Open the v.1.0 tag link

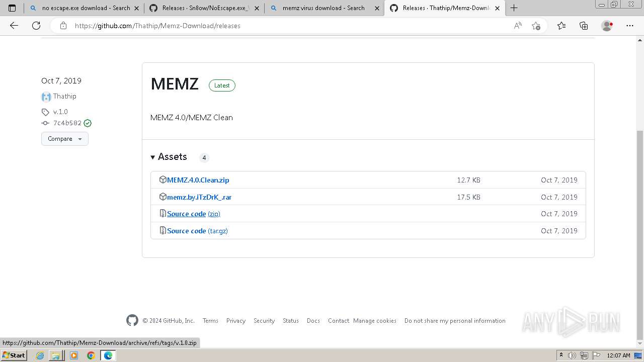60,112
